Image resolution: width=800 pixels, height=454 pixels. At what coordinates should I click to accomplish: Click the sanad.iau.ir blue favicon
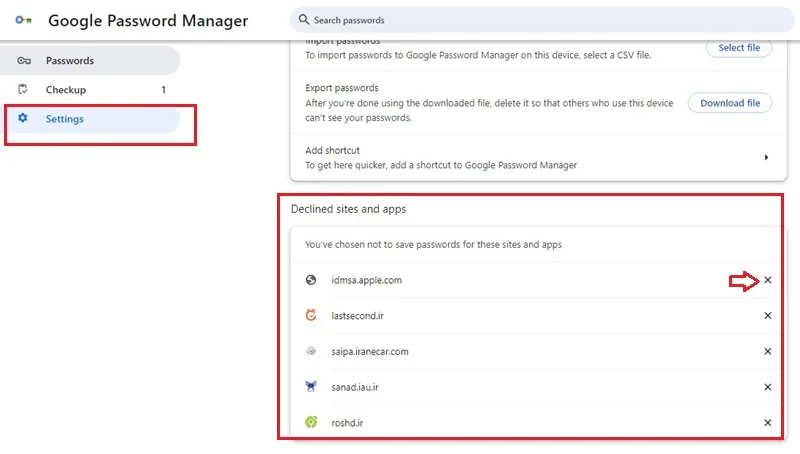coord(311,386)
